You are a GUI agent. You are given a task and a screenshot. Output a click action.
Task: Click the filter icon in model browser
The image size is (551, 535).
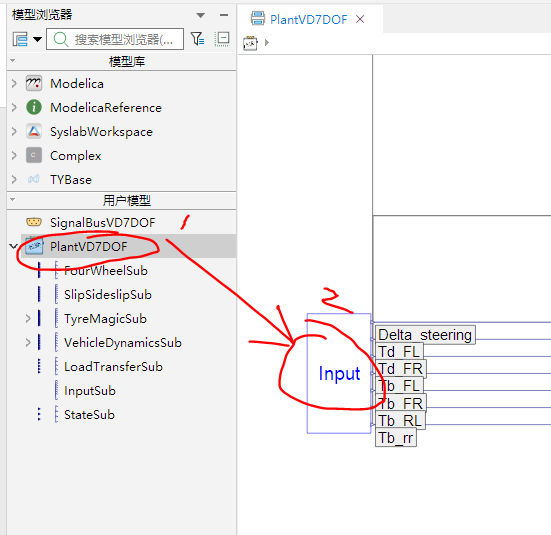(x=197, y=38)
